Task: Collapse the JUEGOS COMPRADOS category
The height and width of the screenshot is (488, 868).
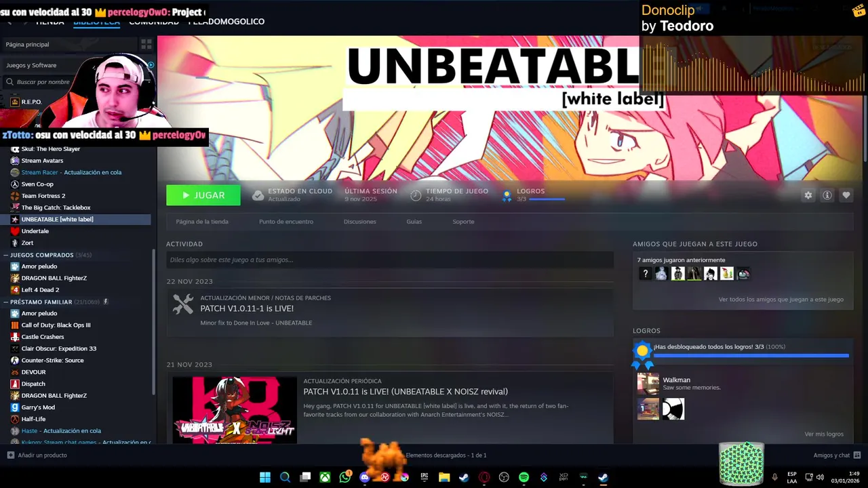Action: tap(6, 255)
